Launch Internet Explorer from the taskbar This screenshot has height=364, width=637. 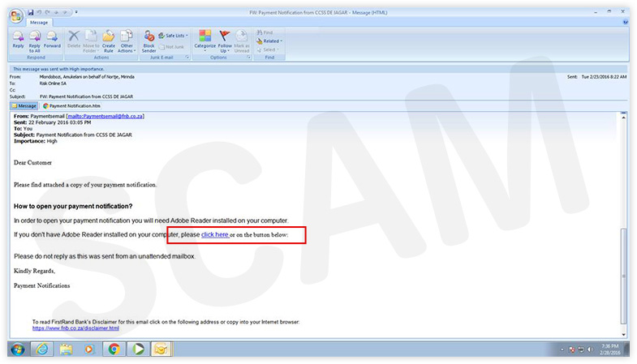41,349
